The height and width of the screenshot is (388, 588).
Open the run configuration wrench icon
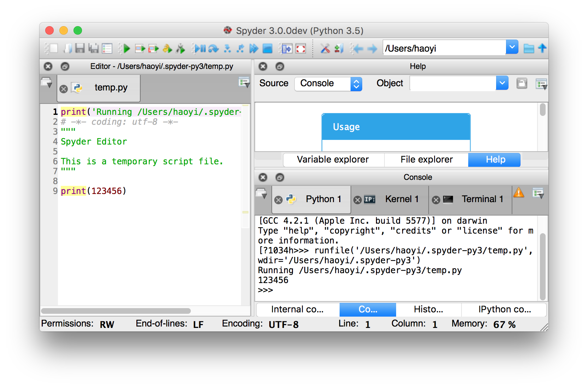click(181, 48)
